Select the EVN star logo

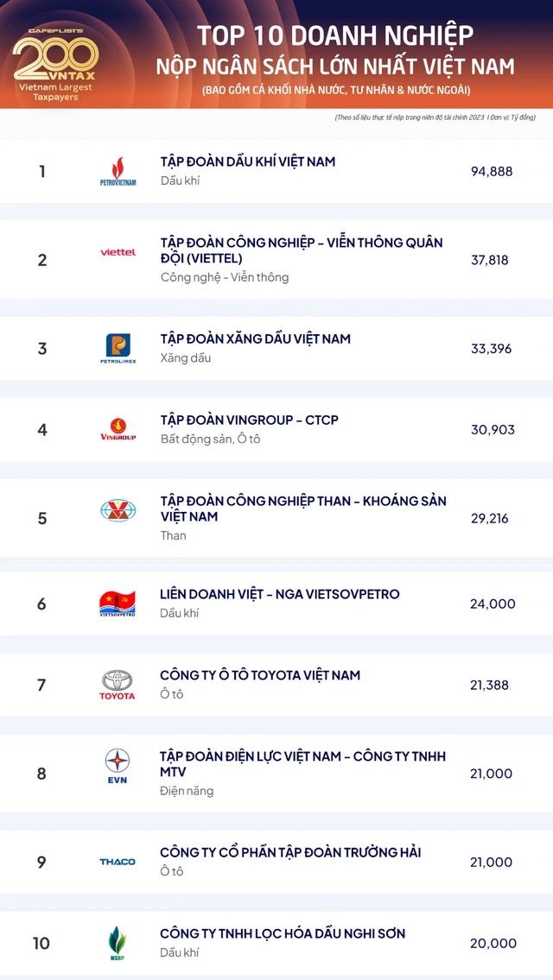point(118,766)
